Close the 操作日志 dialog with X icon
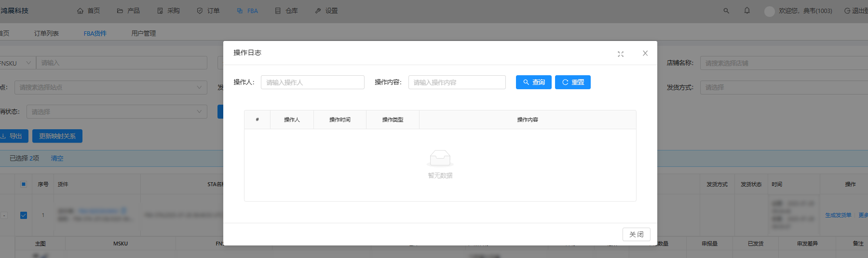Image resolution: width=868 pixels, height=258 pixels. pyautogui.click(x=645, y=54)
